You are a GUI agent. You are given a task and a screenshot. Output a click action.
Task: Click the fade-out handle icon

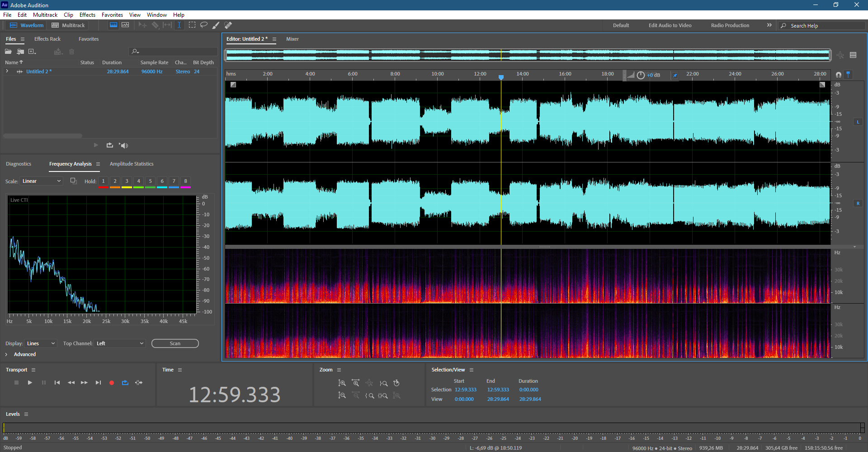pos(822,85)
